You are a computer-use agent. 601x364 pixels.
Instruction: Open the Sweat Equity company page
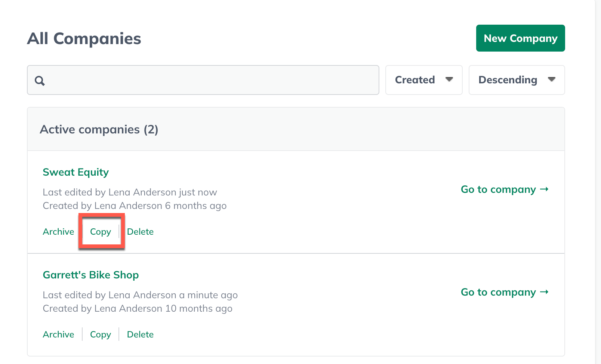pyautogui.click(x=75, y=172)
